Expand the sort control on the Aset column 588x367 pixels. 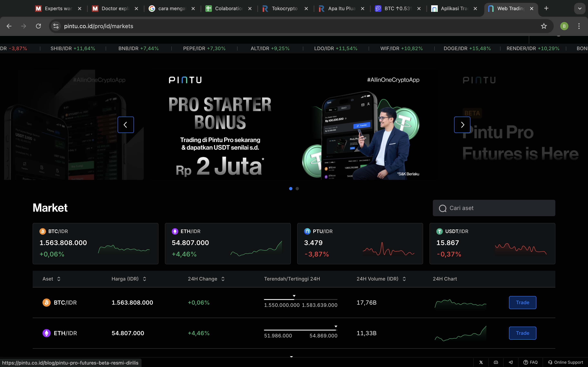[59, 279]
